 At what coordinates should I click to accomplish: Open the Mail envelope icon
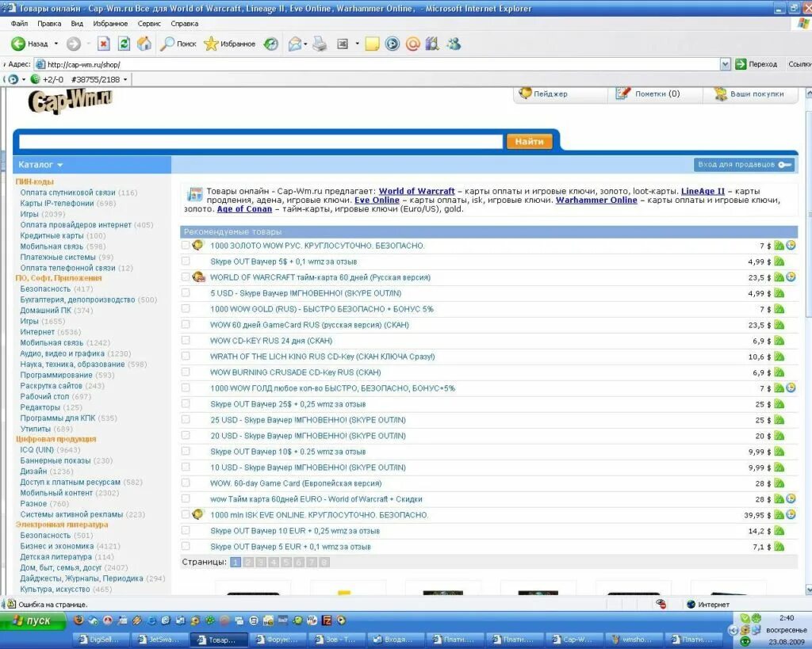[295, 44]
